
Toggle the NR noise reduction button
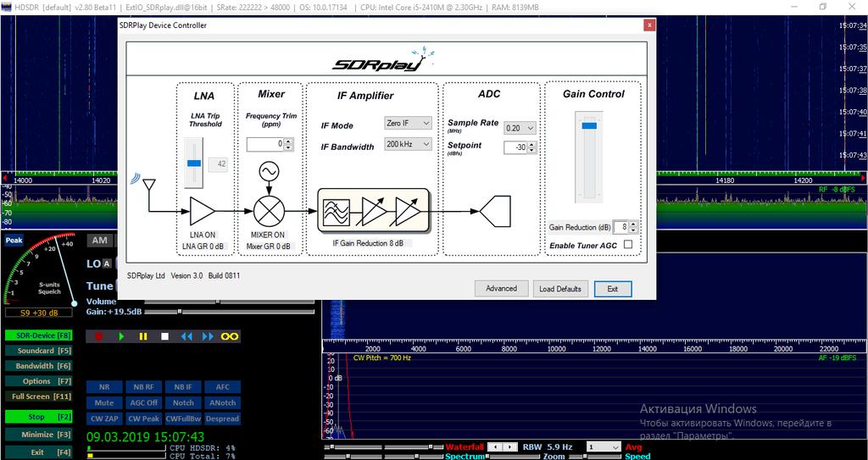pos(103,387)
